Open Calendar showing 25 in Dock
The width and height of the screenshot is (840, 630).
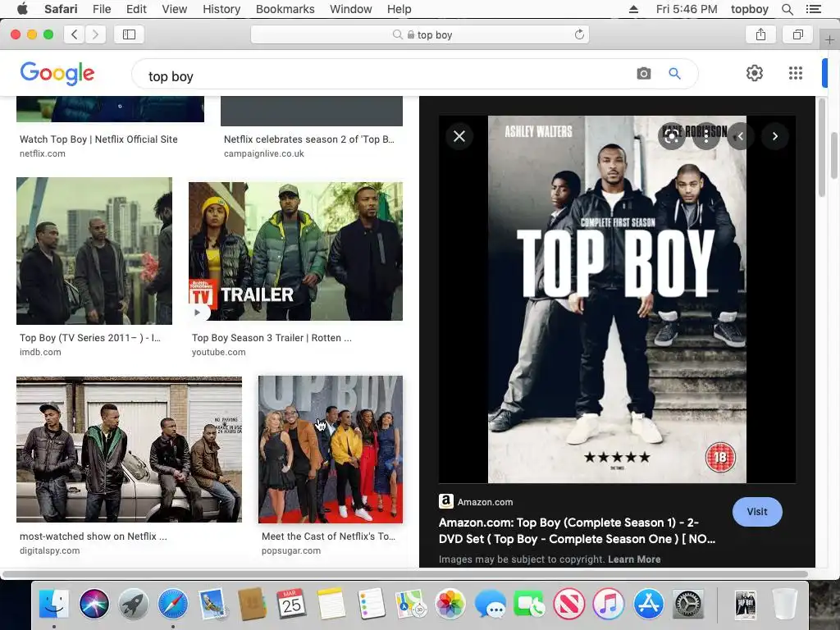point(291,604)
